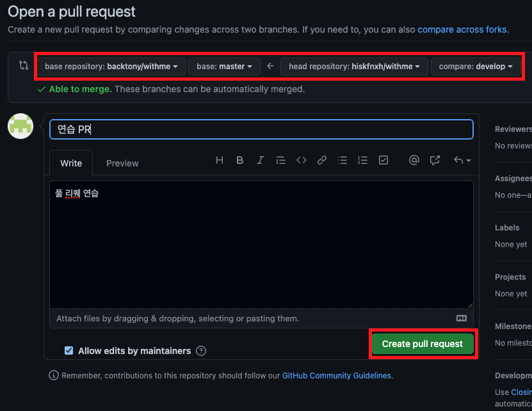
Task: Open the base: master branch dropdown
Action: (x=224, y=66)
